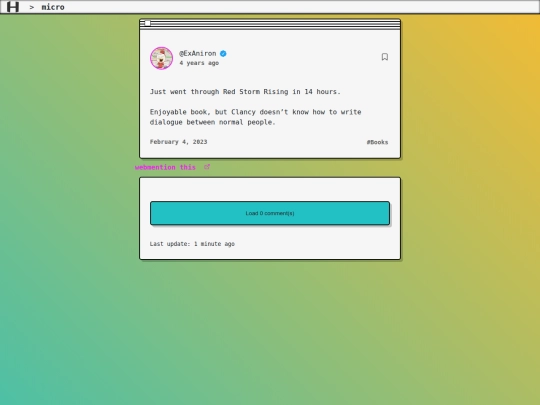Screen dimensions: 540x405
Task: Click 'Last update: 1 minute ago' text
Action: click(192, 244)
